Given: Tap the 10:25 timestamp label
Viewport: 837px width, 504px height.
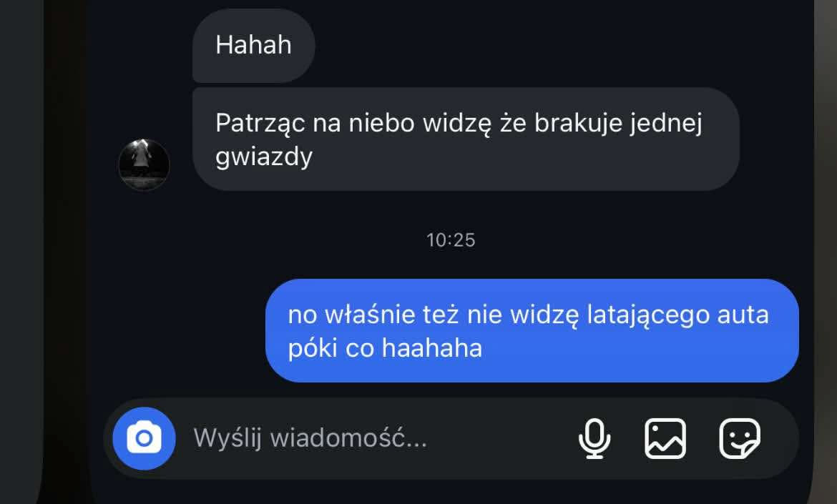Looking at the screenshot, I should click(451, 240).
